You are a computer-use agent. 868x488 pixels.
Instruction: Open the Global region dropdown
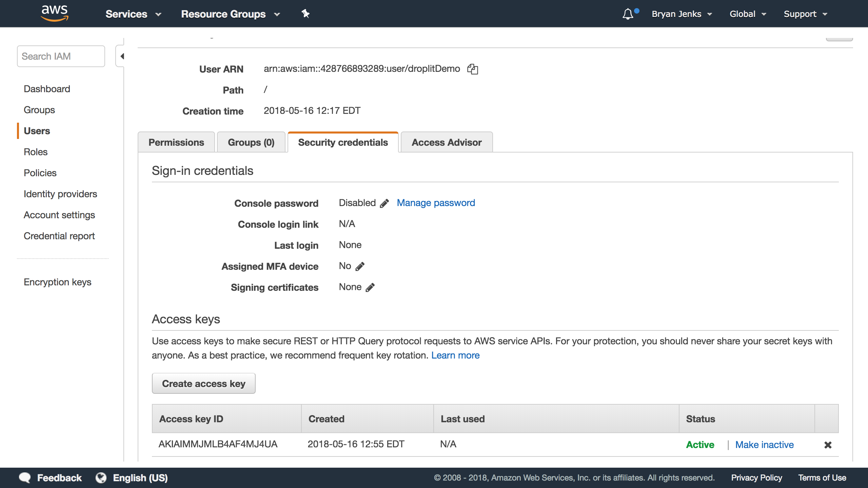748,14
